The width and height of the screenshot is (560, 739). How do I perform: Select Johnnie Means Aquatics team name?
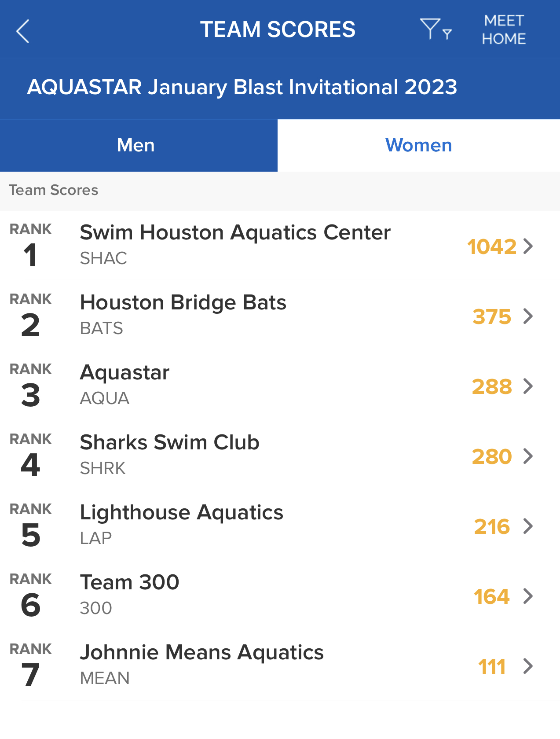pos(201,652)
